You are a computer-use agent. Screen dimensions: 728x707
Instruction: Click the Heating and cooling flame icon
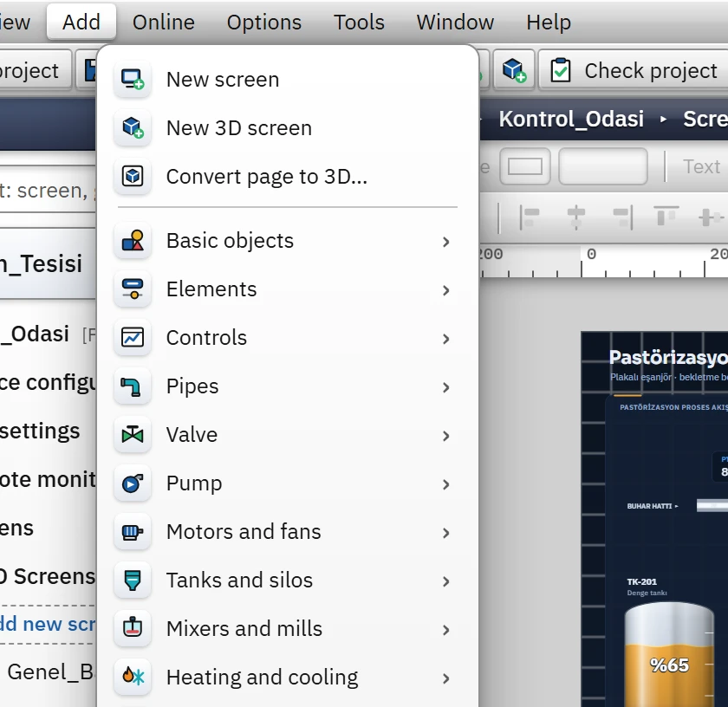tap(133, 678)
